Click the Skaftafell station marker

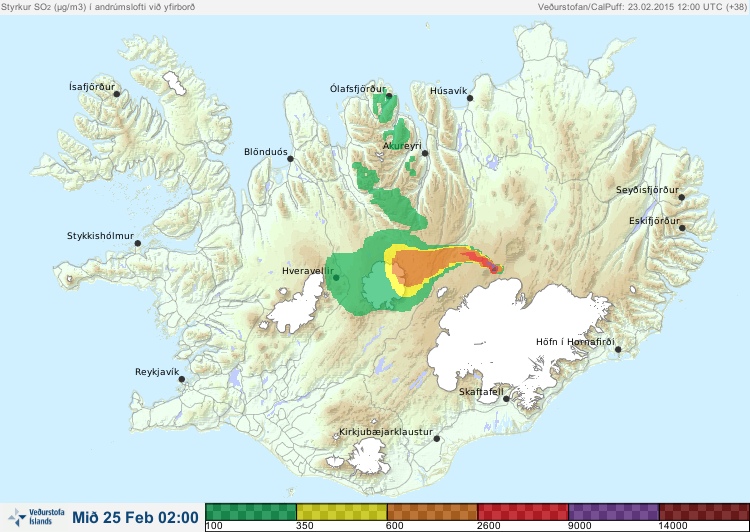pyautogui.click(x=507, y=399)
